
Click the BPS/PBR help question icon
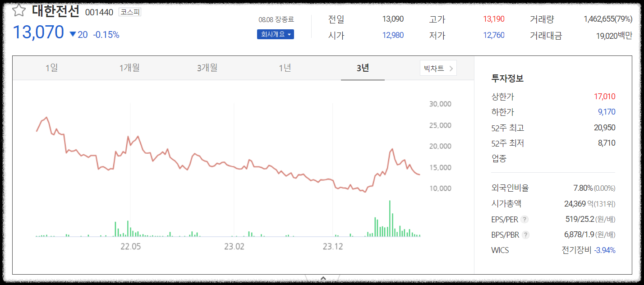pyautogui.click(x=526, y=234)
